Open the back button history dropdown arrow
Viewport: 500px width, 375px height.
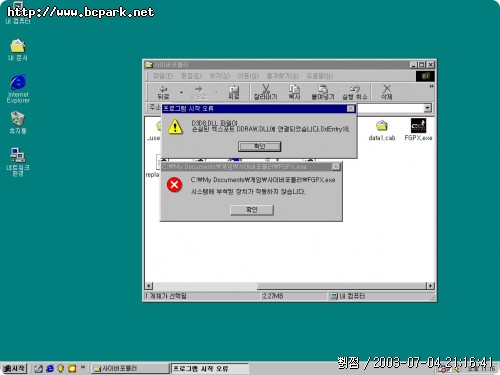click(x=181, y=92)
